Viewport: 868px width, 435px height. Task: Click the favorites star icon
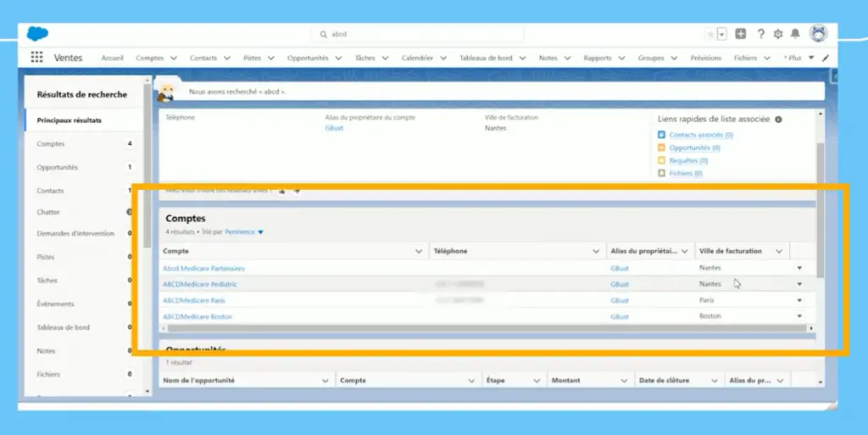tap(711, 34)
